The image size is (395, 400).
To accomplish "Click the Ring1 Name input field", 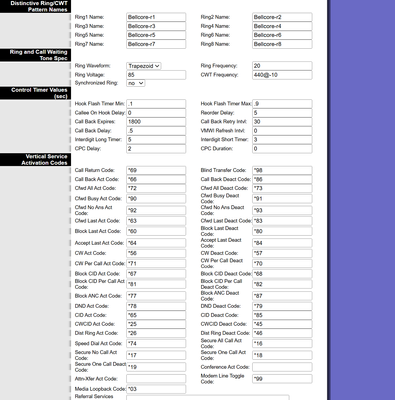I will (156, 17).
